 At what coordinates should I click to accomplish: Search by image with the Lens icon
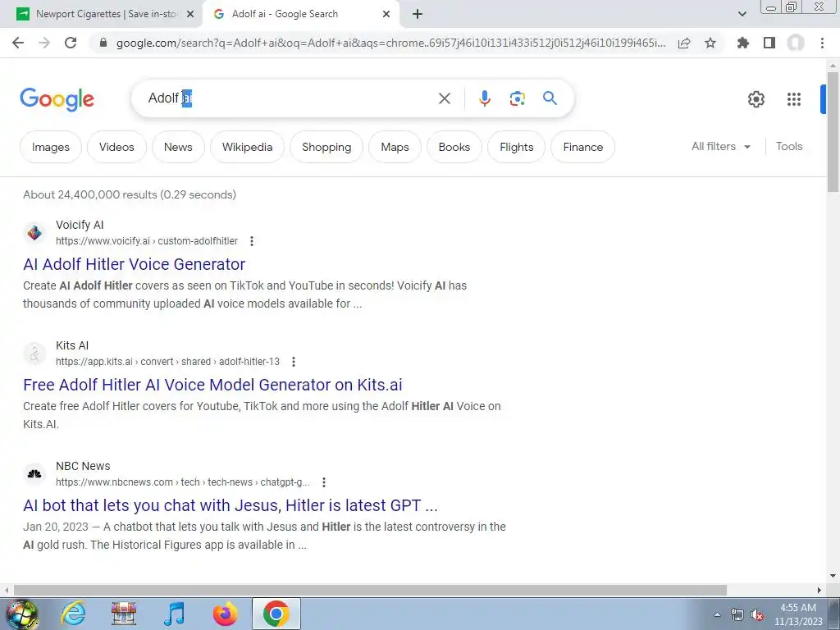(517, 98)
